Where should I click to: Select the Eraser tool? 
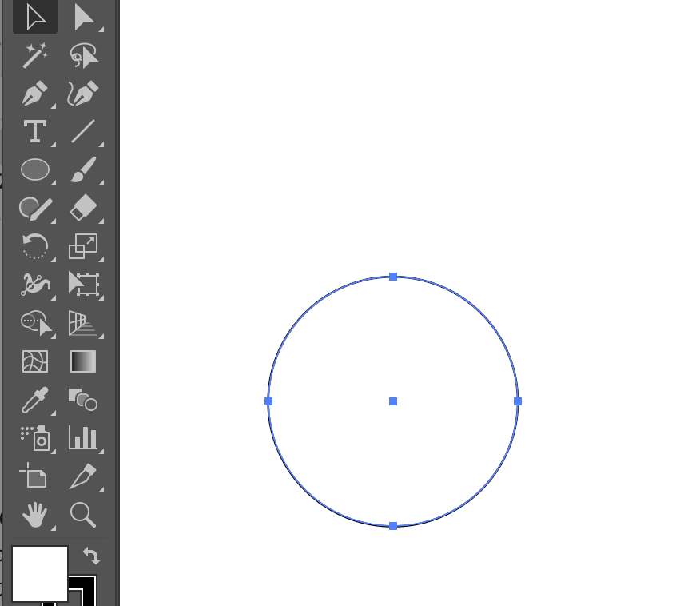pos(83,208)
